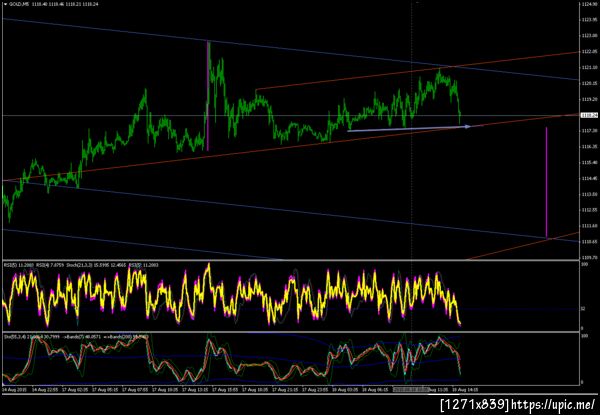Click the 1112.55 price axis label

tap(590, 210)
